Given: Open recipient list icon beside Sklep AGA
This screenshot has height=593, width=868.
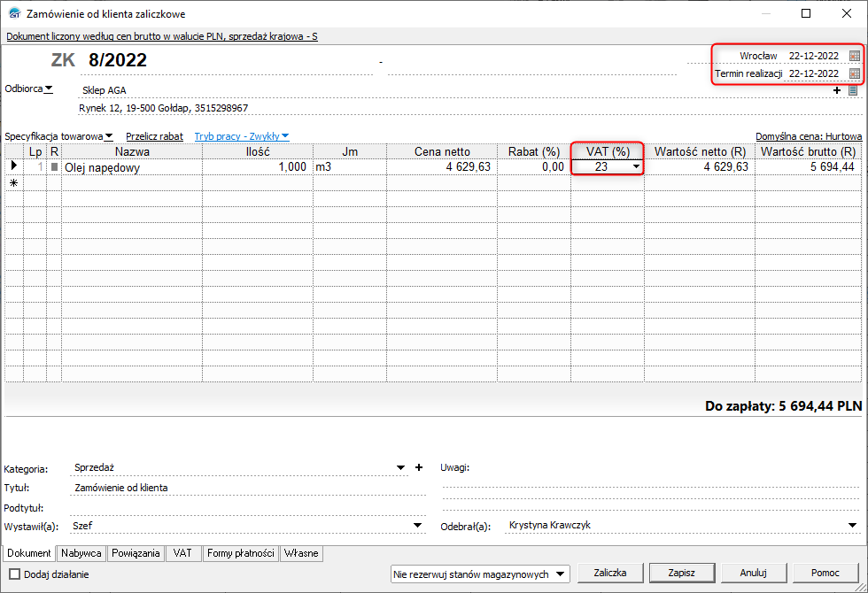Looking at the screenshot, I should point(853,90).
